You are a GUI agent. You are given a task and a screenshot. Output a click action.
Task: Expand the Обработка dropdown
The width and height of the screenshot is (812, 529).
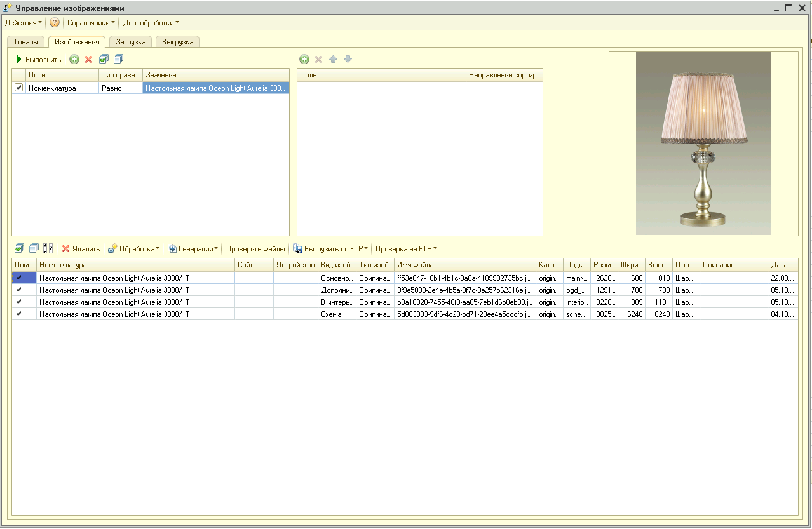click(134, 249)
